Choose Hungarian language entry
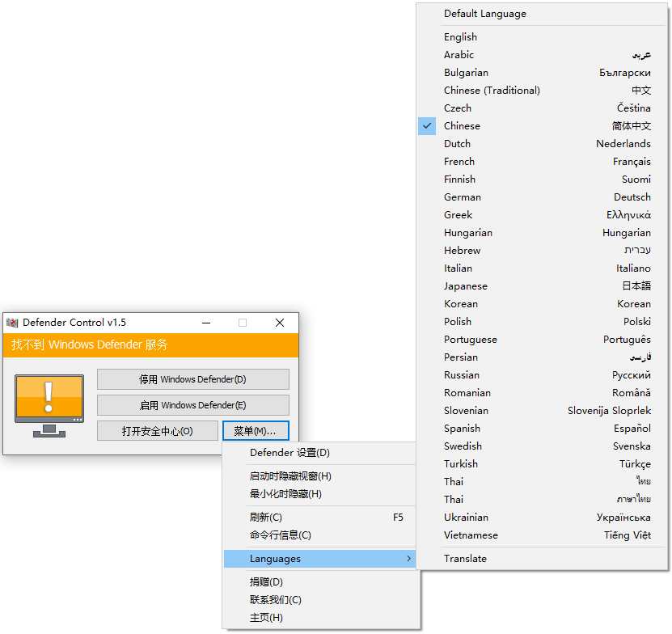 pyautogui.click(x=542, y=233)
